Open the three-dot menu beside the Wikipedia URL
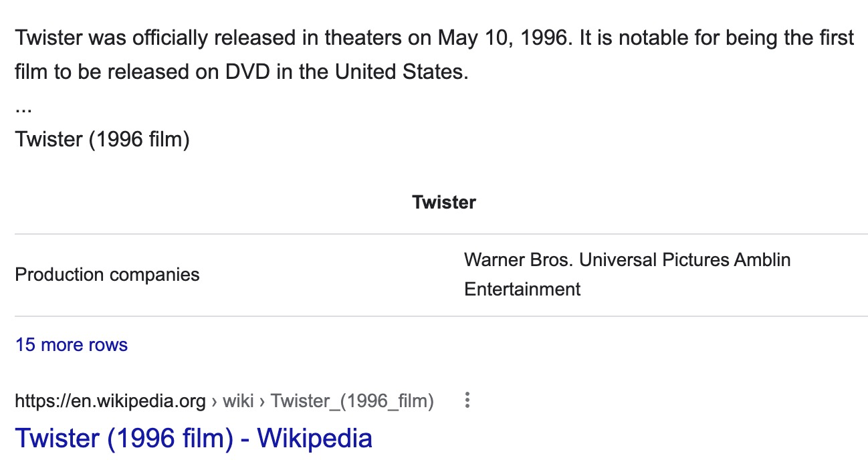Viewport: 868px width, 464px height. pos(467,401)
